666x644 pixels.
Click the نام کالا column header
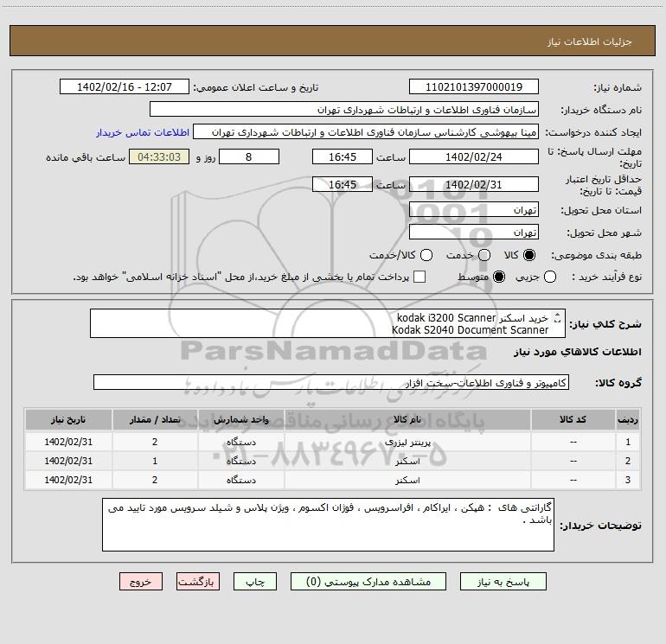tap(407, 420)
